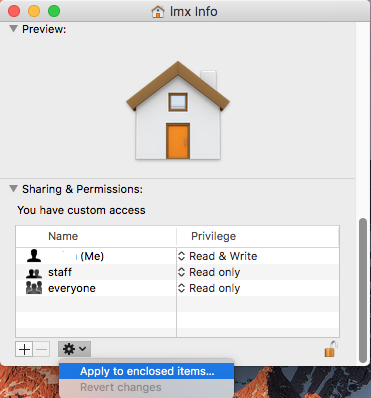Click 'You have custom access' text
This screenshot has height=398, width=371.
[x=81, y=210]
